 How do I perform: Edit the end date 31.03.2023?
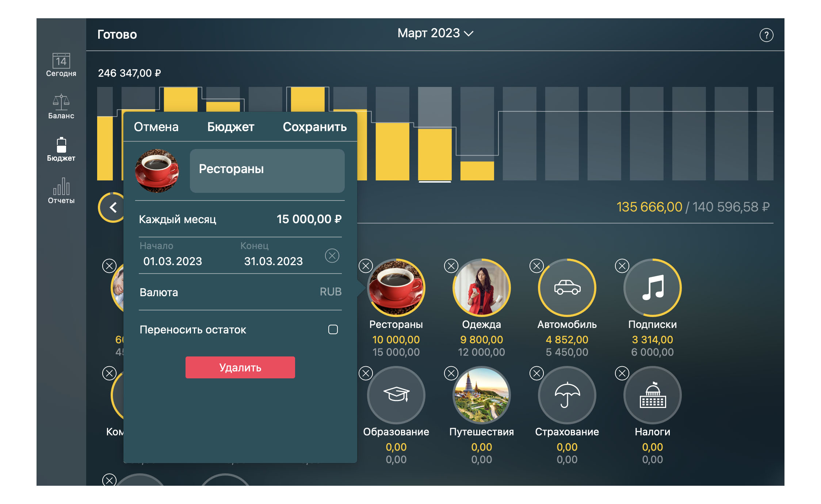coord(273,261)
